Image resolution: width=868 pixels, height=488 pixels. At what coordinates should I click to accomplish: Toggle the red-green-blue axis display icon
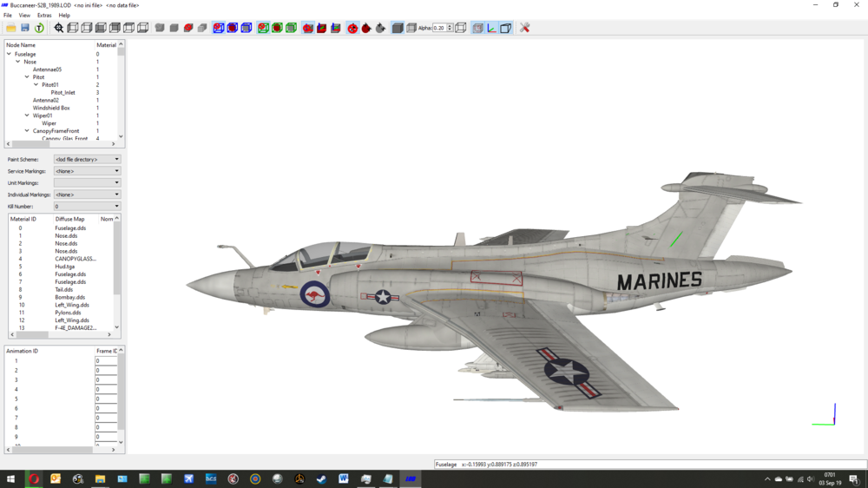point(491,28)
